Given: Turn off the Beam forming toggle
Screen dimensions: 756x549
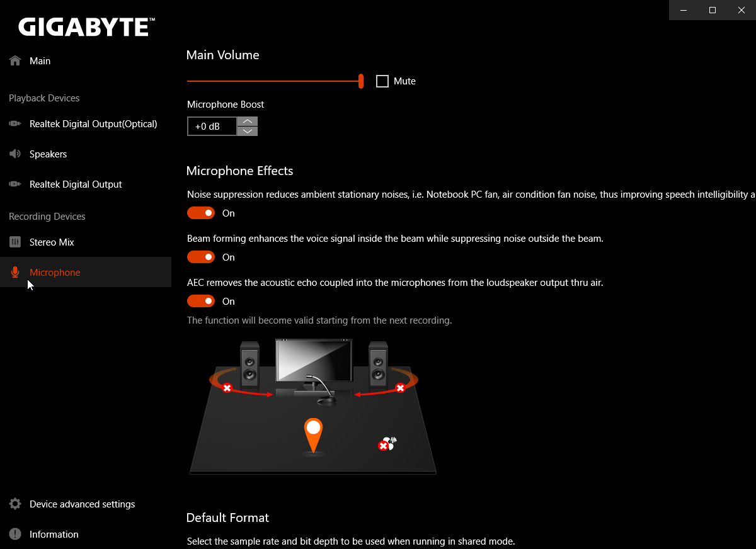Looking at the screenshot, I should coord(201,258).
